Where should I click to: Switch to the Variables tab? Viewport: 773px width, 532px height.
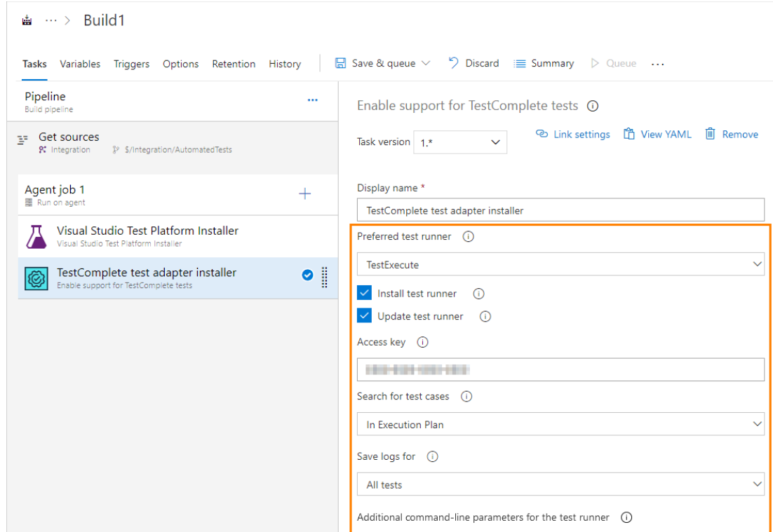(x=80, y=64)
